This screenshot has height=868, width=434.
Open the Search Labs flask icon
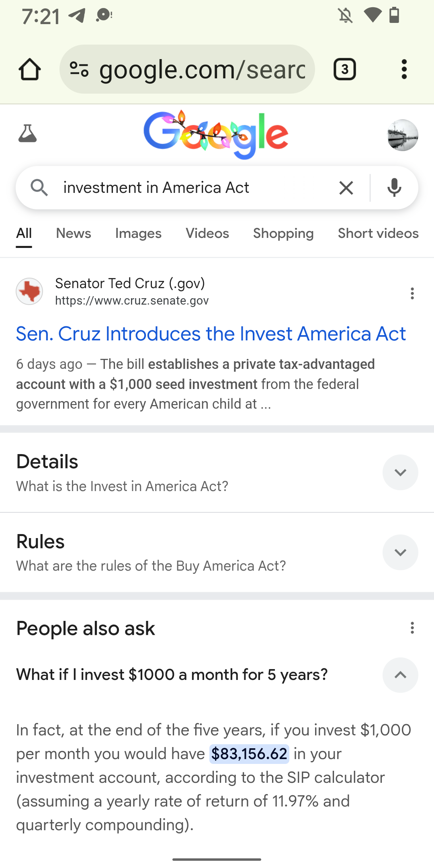28,134
